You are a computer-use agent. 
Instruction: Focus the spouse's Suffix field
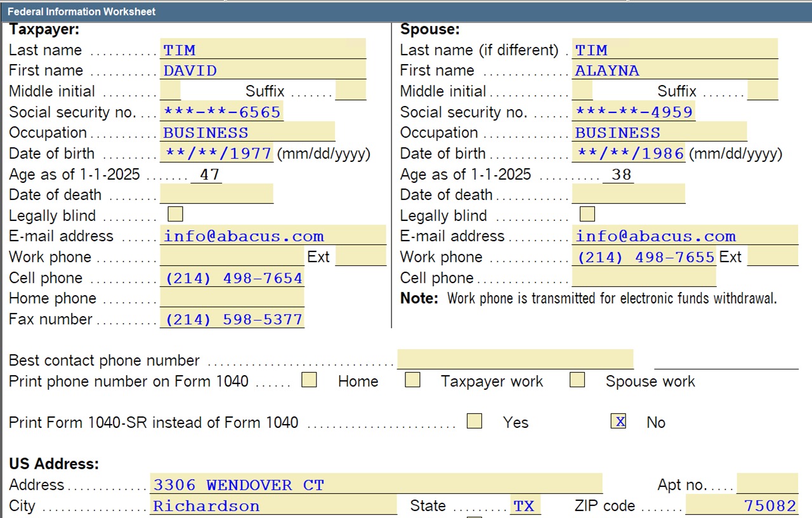tap(762, 91)
